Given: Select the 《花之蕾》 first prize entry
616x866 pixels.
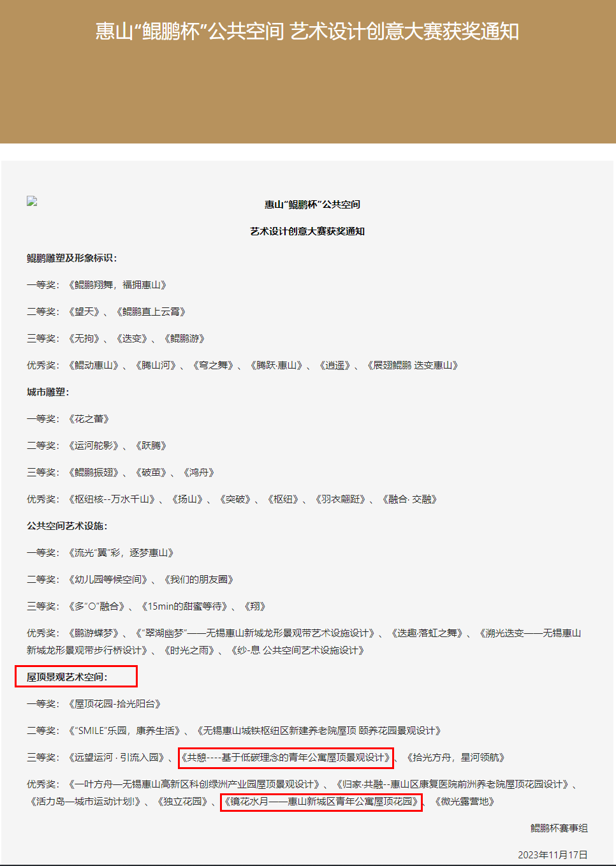Looking at the screenshot, I should click(89, 419).
